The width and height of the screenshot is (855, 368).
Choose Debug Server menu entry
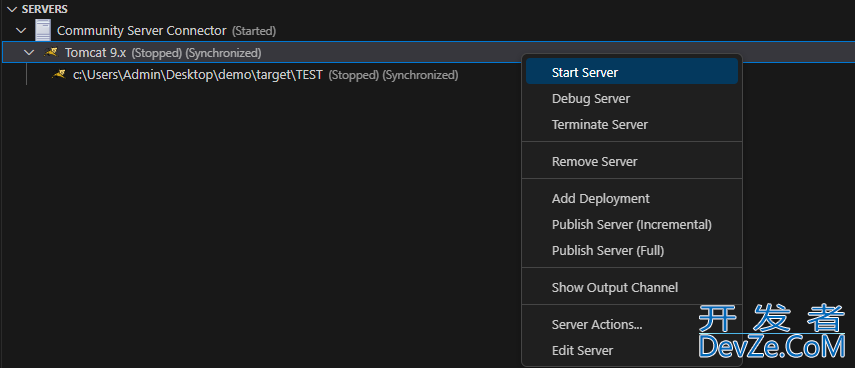coord(631,99)
